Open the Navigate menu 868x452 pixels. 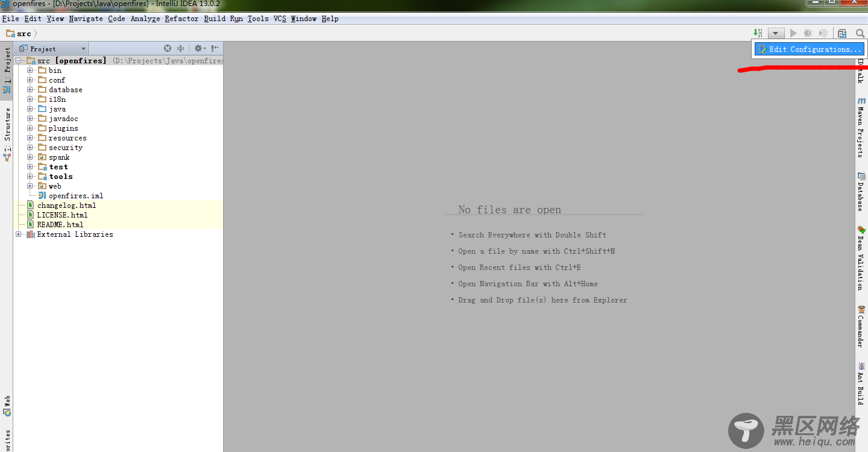click(x=86, y=19)
